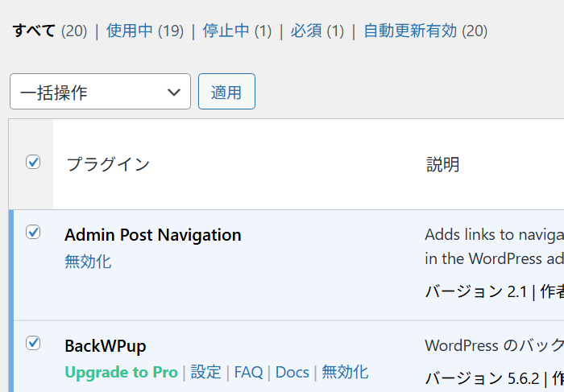The width and height of the screenshot is (564, 392).
Task: Open the BackWPup FAQ link
Action: (248, 372)
